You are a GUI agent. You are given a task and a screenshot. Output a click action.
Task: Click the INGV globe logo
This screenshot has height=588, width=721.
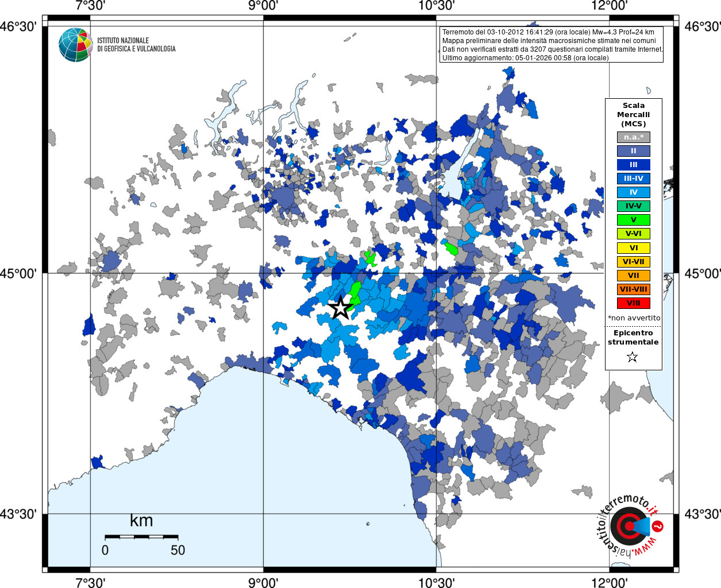[75, 45]
